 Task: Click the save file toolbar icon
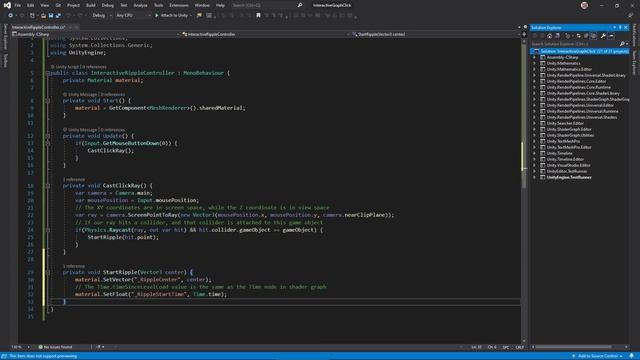51,16
